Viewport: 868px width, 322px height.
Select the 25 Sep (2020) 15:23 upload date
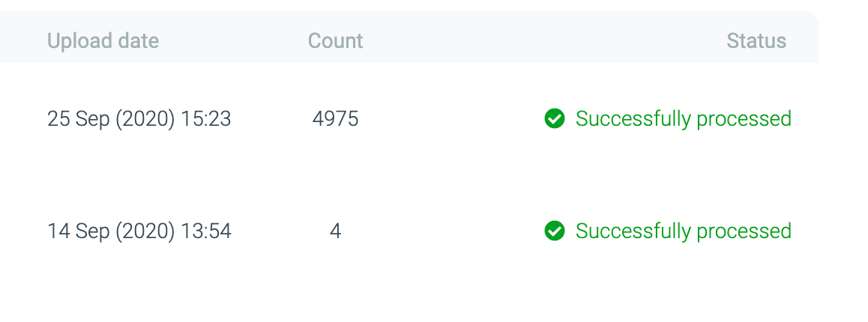[x=139, y=118]
